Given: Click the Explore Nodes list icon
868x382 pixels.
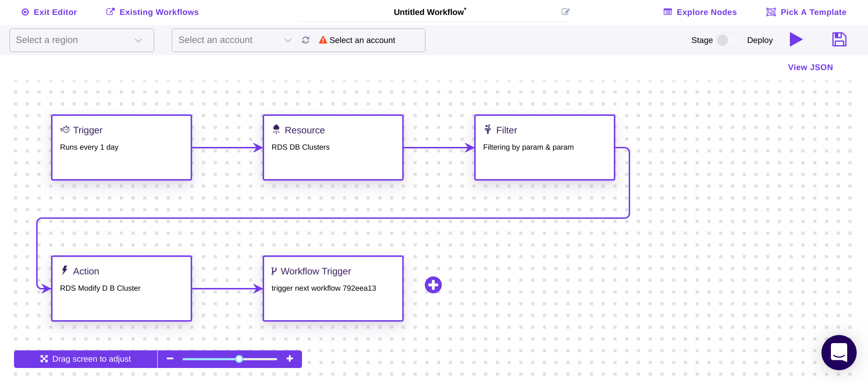Looking at the screenshot, I should tap(668, 12).
